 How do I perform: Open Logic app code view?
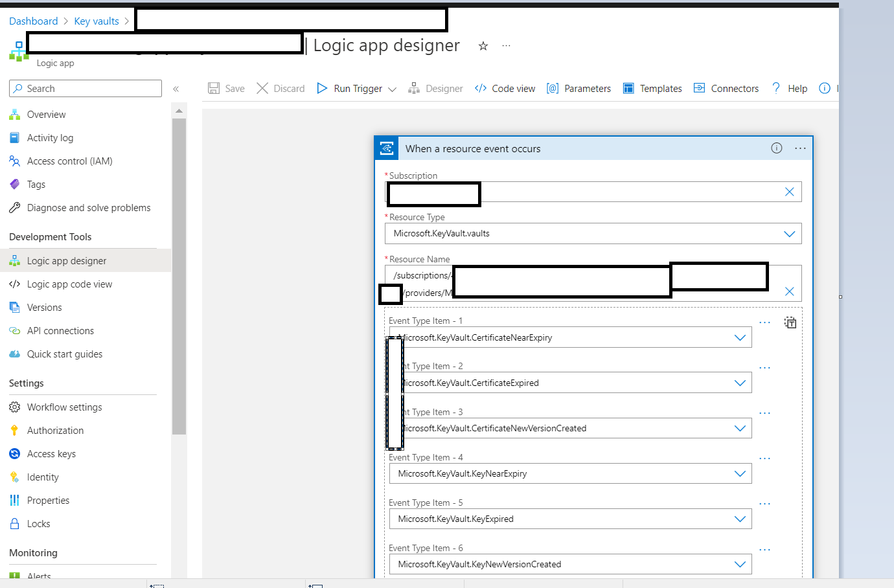(x=69, y=284)
